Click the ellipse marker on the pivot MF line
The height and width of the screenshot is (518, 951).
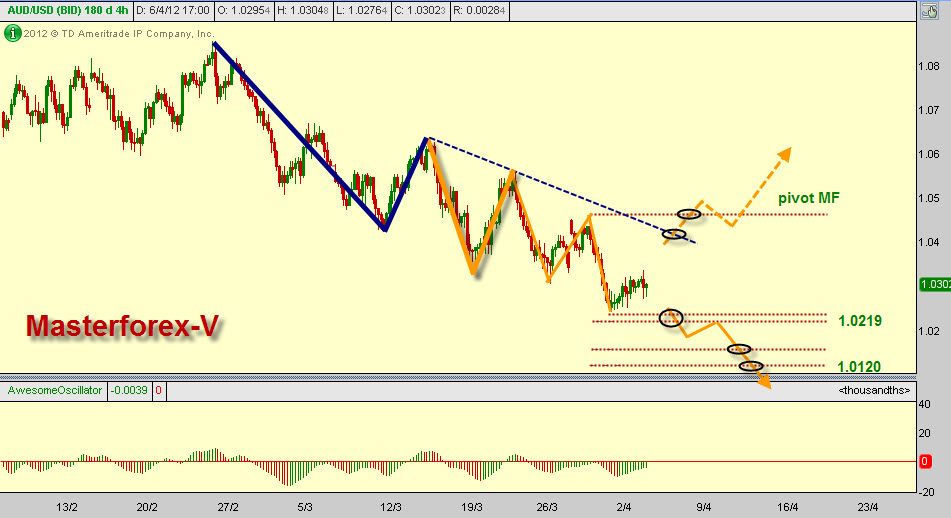click(689, 214)
